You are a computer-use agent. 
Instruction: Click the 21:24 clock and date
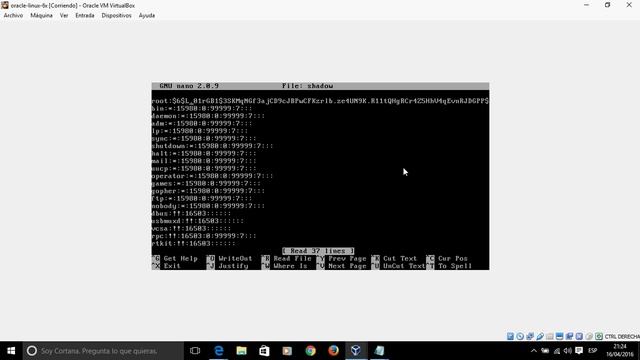620,351
